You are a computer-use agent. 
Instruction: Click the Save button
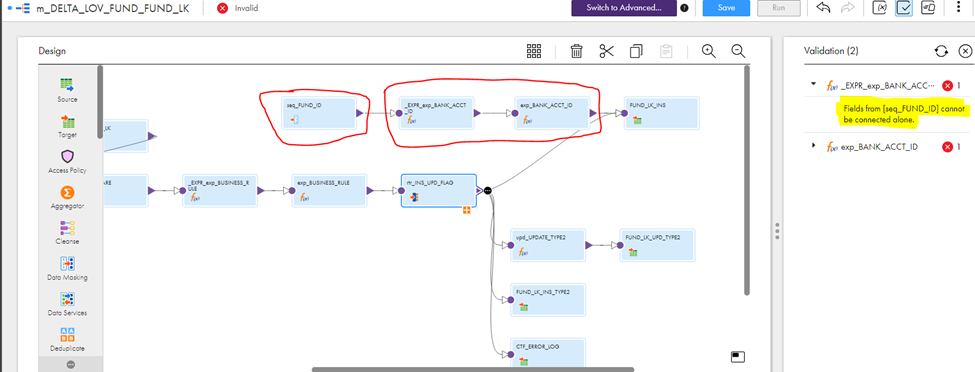tap(726, 8)
